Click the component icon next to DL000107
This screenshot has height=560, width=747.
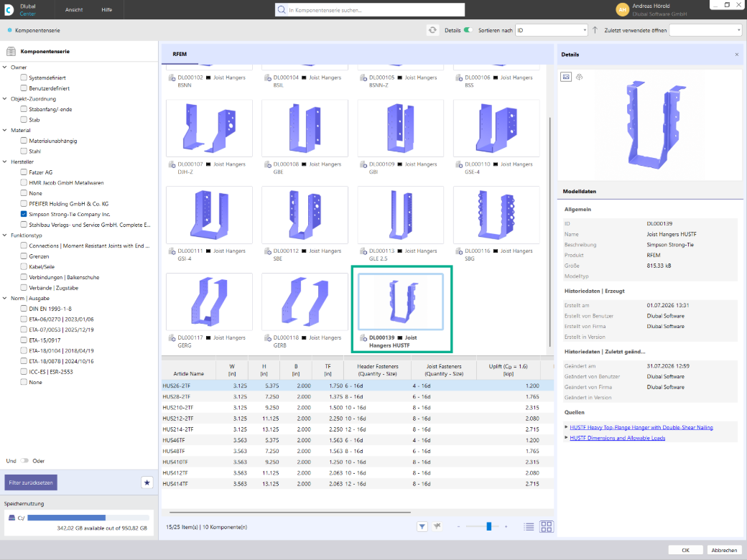point(172,164)
